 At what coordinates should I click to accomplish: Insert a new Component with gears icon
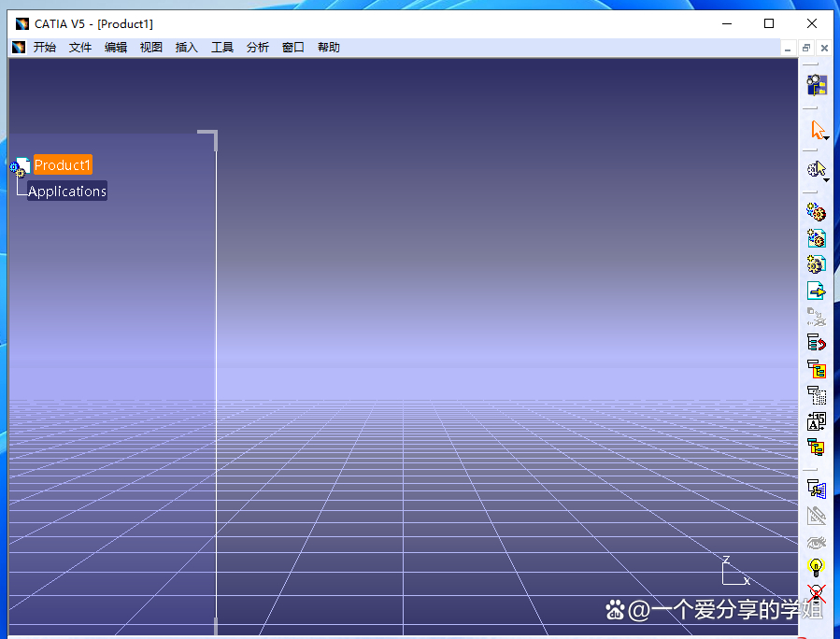pos(817,212)
